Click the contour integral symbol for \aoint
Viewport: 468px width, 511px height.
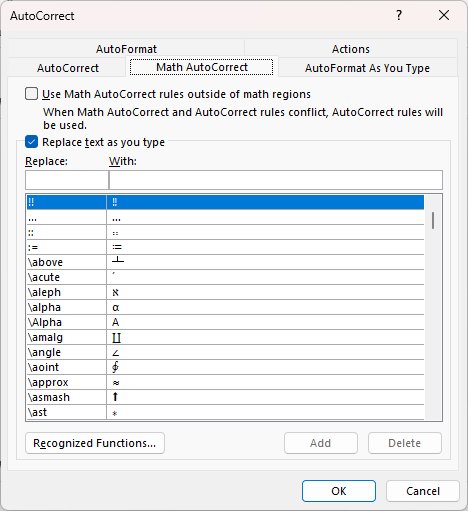point(115,367)
